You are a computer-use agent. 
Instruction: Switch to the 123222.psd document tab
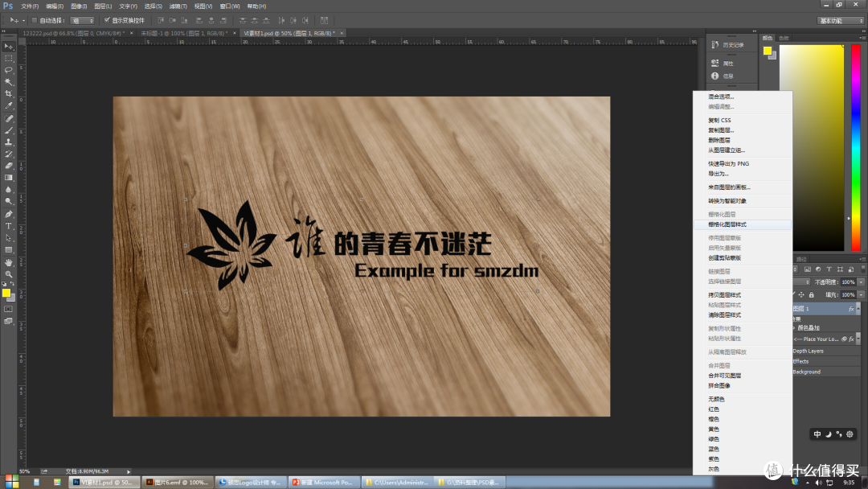[x=74, y=33]
